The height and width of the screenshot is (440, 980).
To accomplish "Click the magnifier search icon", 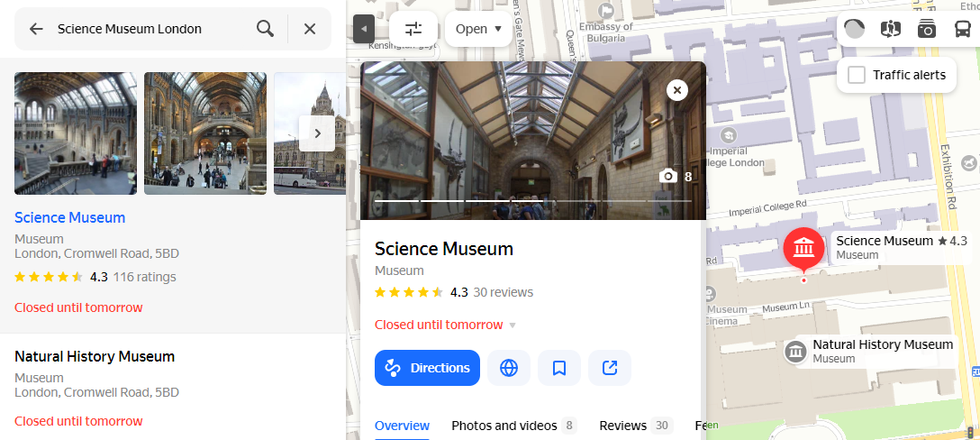I will coord(265,29).
